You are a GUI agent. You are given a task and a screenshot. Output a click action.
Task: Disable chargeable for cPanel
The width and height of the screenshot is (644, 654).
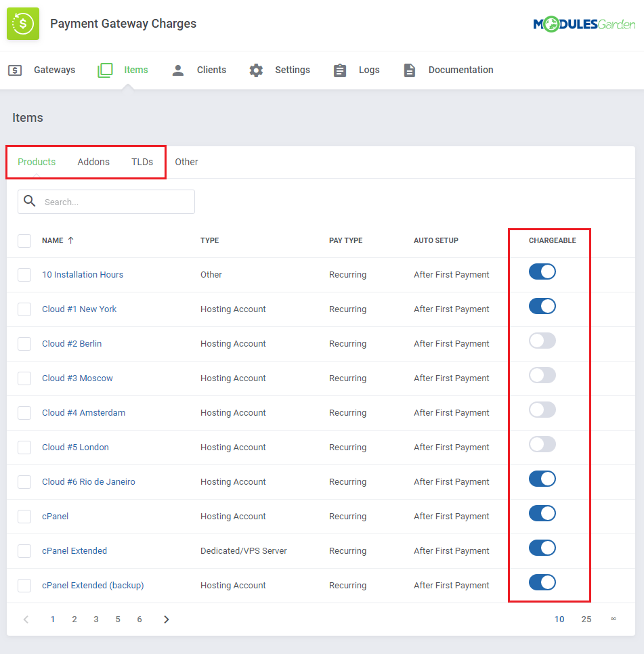tap(542, 513)
